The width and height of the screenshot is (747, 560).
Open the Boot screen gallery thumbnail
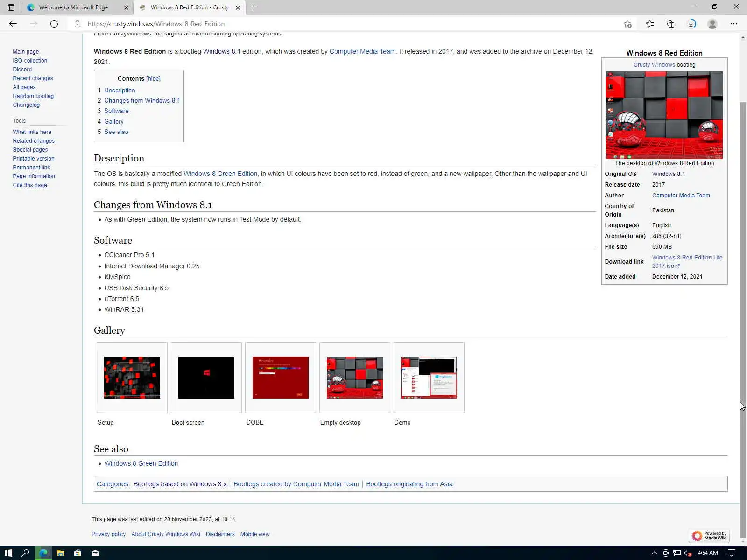click(206, 378)
